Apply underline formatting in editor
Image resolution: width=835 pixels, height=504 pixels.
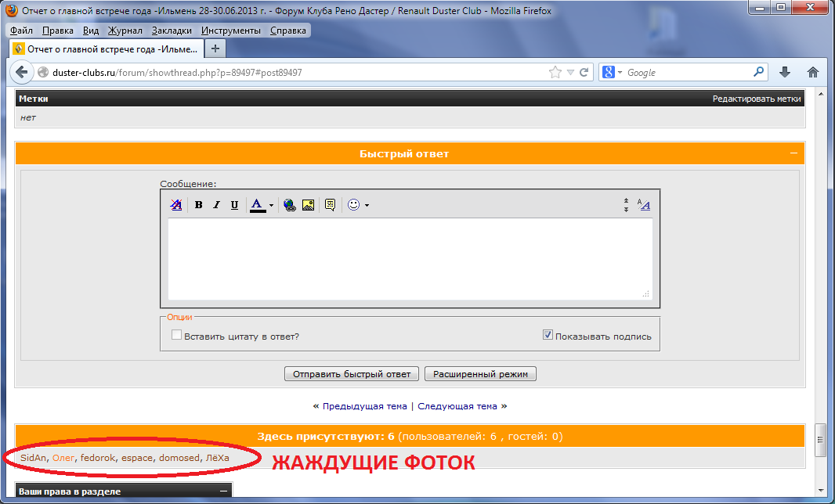point(234,205)
